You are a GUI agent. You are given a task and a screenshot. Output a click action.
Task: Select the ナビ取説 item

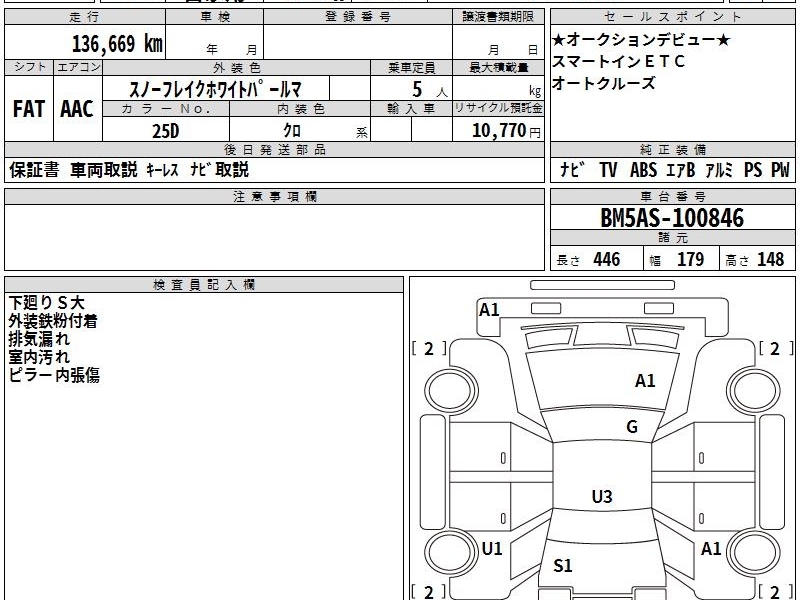coord(219,169)
